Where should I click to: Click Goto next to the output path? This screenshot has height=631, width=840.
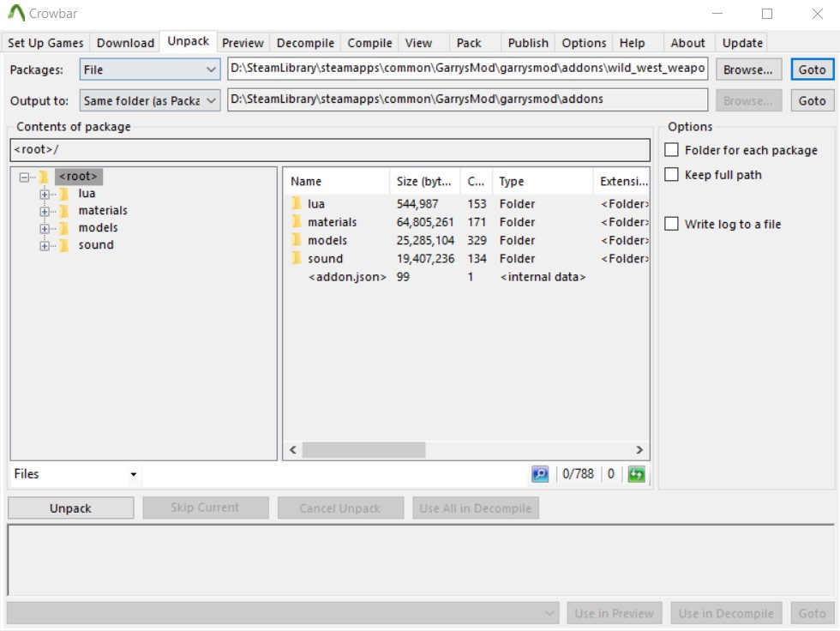813,100
